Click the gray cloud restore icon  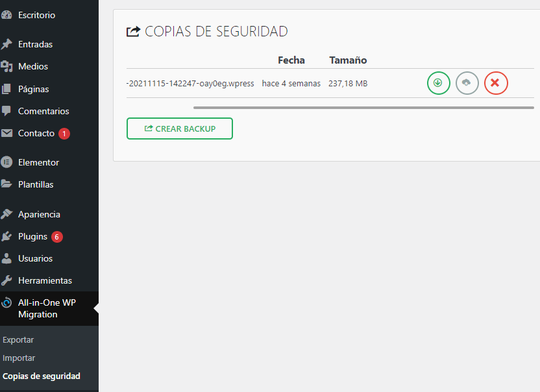coord(467,83)
